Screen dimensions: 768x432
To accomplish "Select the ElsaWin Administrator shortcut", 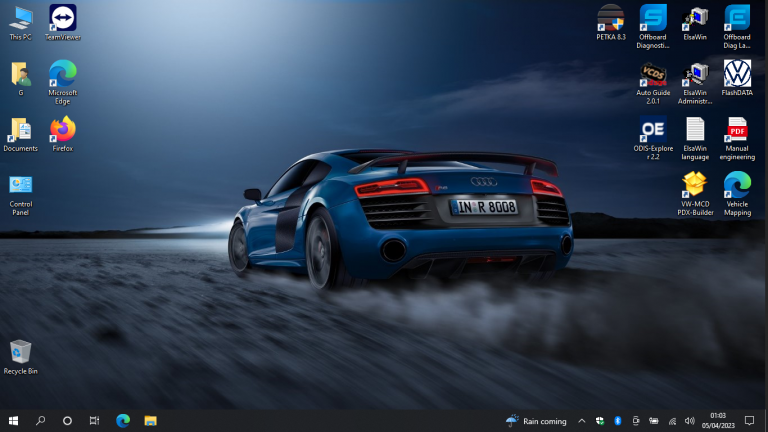I will point(695,74).
